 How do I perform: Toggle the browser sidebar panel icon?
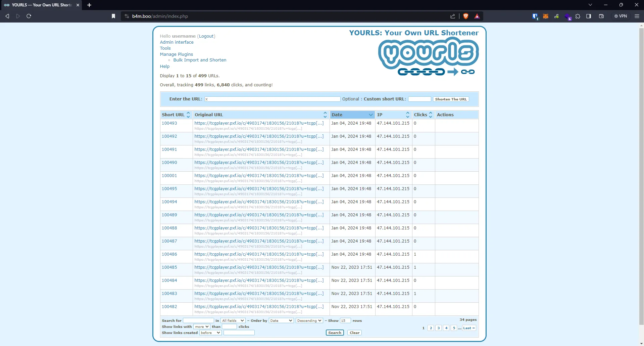[x=589, y=16]
